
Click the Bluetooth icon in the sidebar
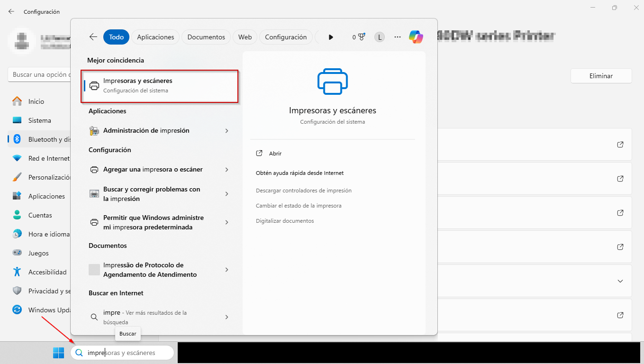pyautogui.click(x=17, y=139)
